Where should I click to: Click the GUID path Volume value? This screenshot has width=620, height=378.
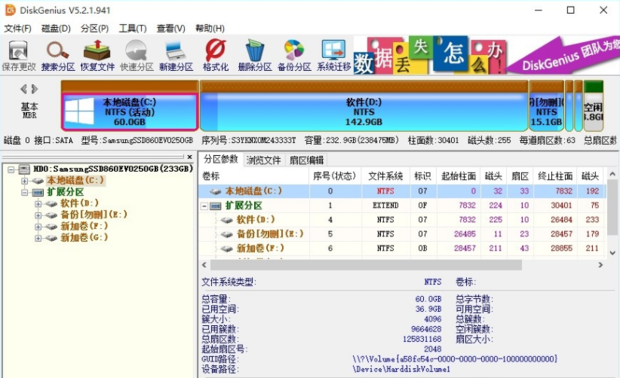coord(455,359)
